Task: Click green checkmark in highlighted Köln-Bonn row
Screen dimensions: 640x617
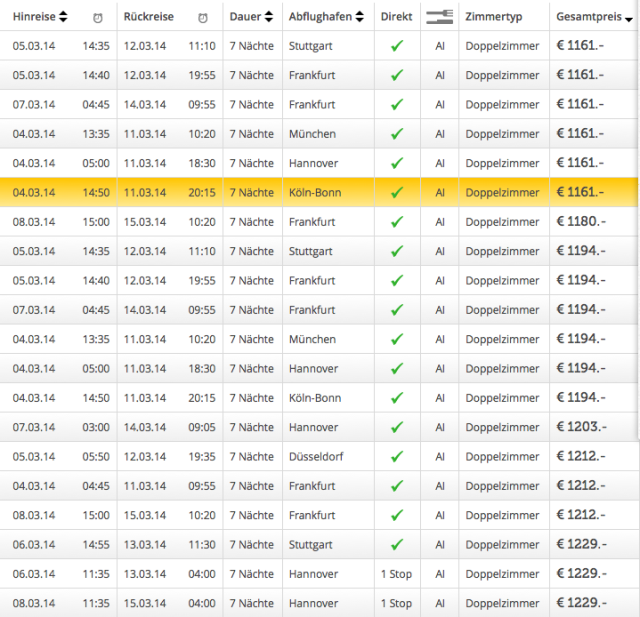Action: (397, 192)
